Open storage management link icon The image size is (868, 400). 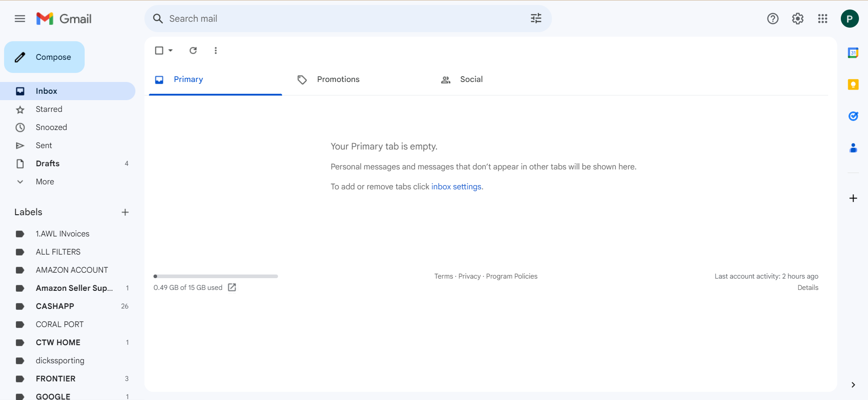[x=232, y=287]
